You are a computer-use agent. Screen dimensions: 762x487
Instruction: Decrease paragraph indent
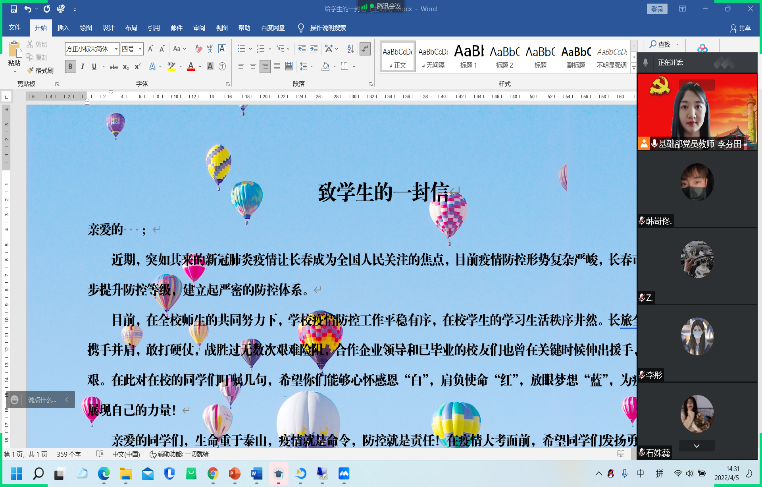click(x=302, y=49)
